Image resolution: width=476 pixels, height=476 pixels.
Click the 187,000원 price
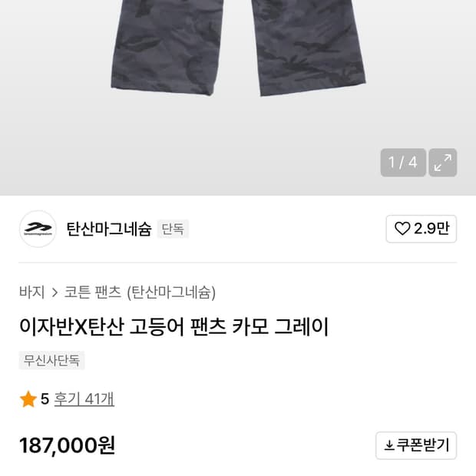(67, 445)
